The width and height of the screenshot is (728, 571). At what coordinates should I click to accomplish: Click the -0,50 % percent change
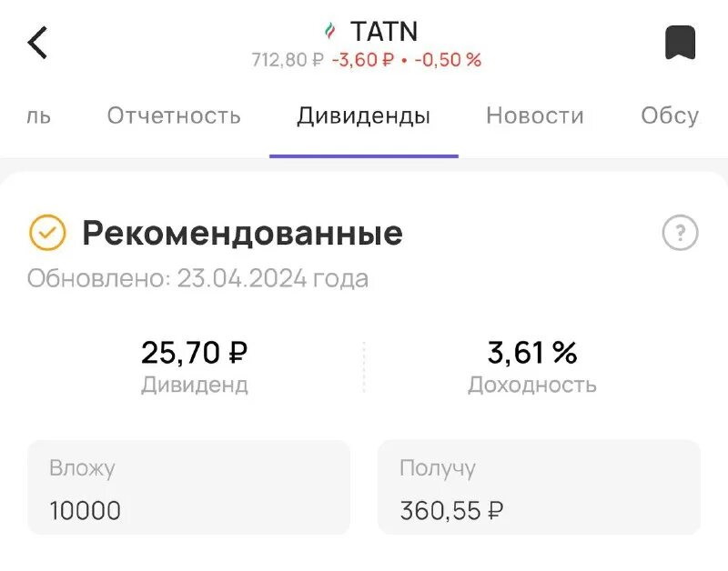point(448,60)
